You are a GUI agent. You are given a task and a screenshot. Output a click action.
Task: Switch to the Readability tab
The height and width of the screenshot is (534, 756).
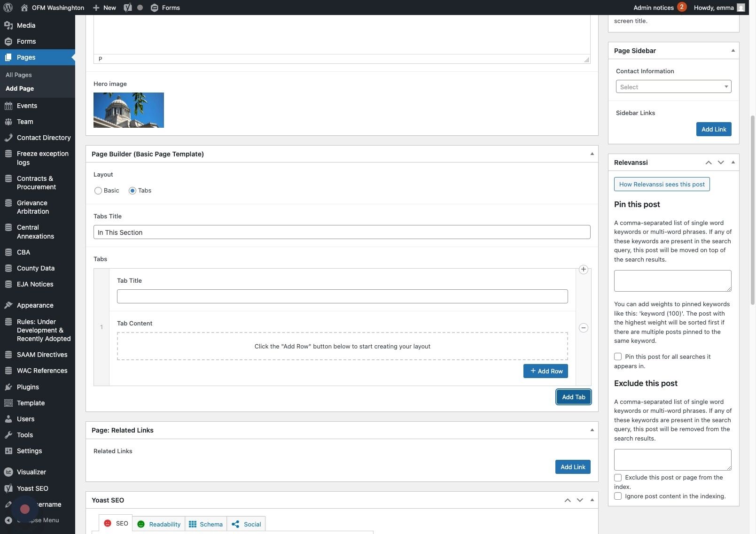click(x=159, y=524)
